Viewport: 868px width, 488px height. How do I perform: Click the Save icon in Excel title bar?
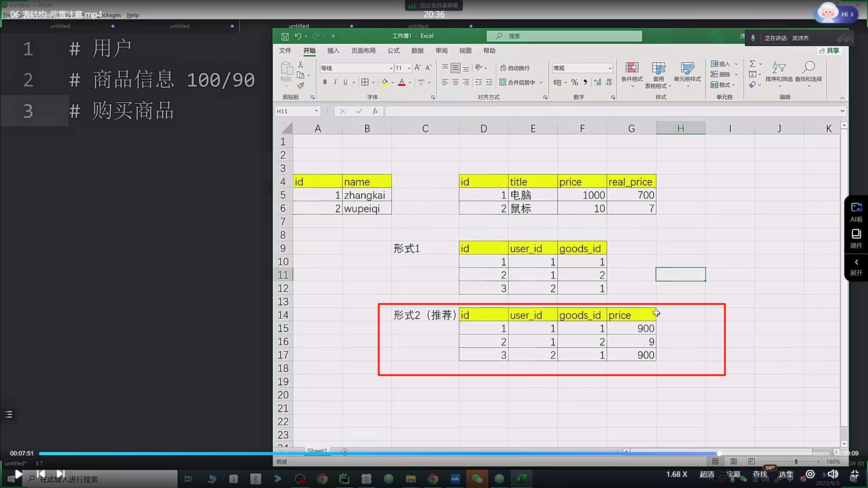(285, 36)
